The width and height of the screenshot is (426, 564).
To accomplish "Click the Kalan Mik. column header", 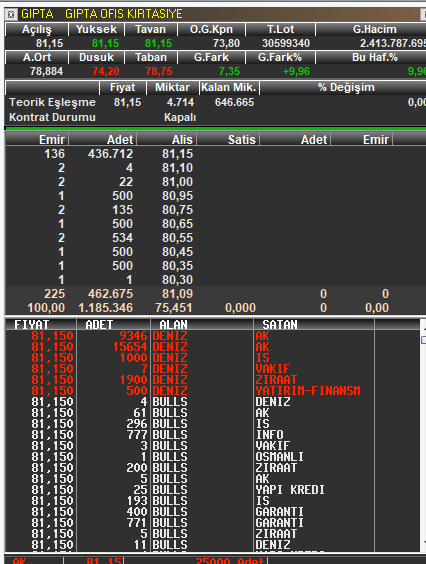I will tap(229, 87).
